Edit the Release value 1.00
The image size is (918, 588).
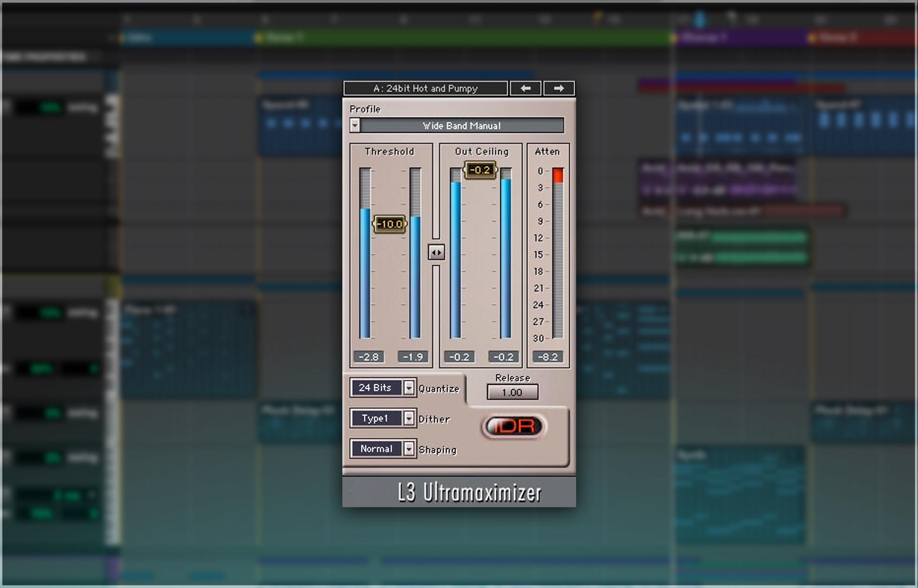[x=512, y=392]
